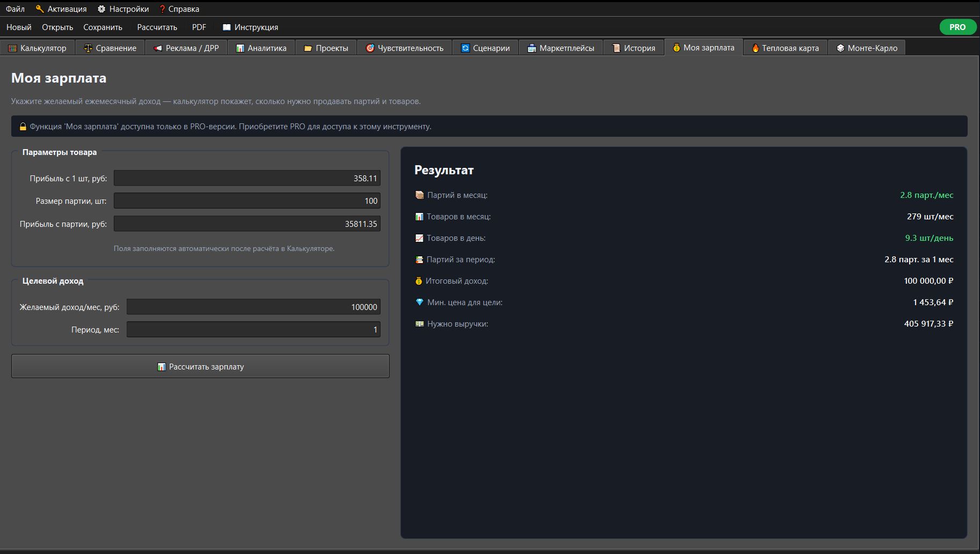Click the Результат heading
The width and height of the screenshot is (980, 554).
(x=444, y=170)
